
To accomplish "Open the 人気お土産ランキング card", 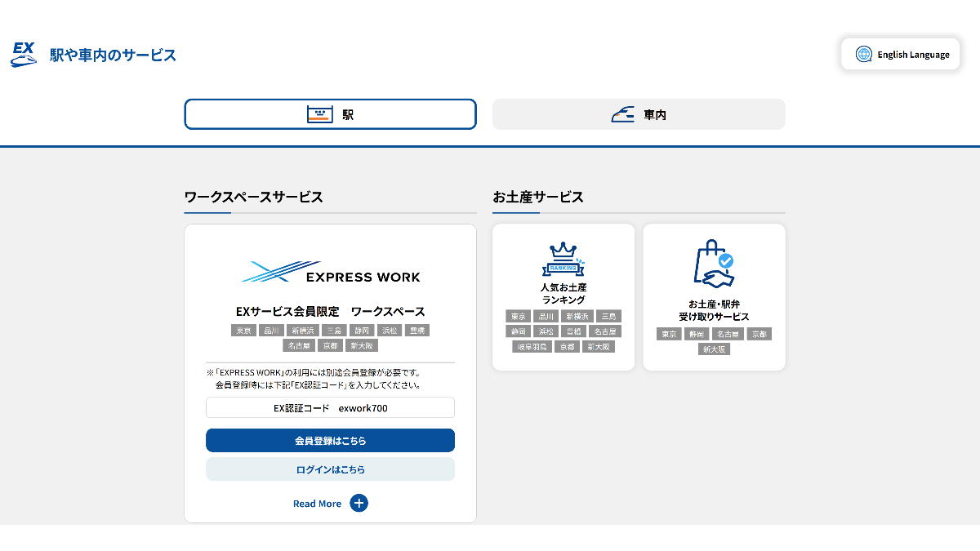I will pos(563,297).
